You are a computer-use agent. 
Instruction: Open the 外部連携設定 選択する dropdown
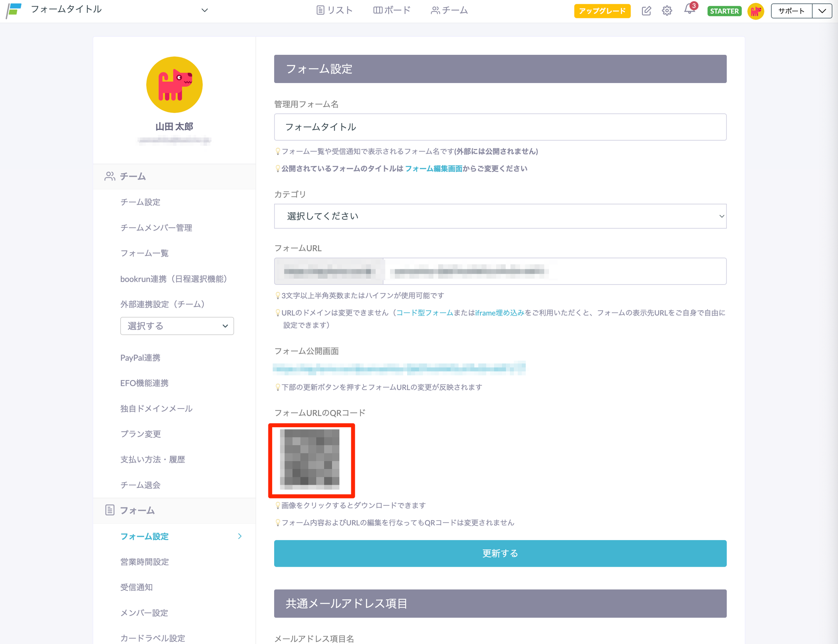point(177,326)
